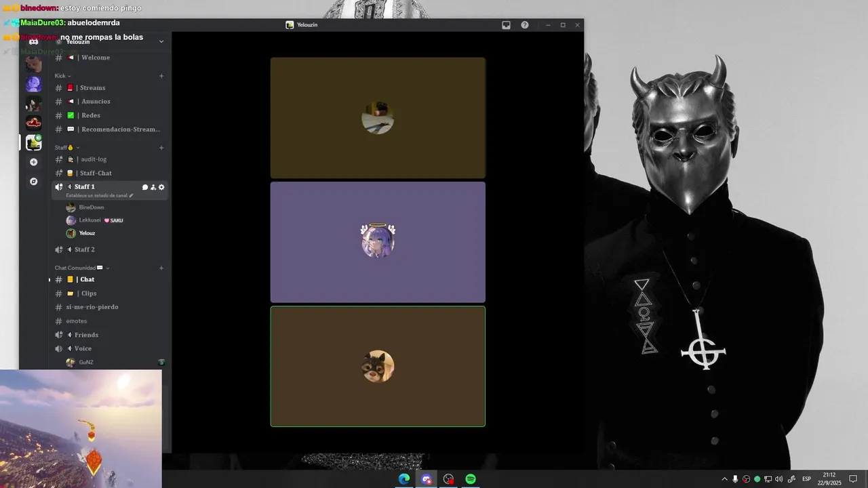
Task: Click the game stream preview thumbnail
Action: click(81, 428)
